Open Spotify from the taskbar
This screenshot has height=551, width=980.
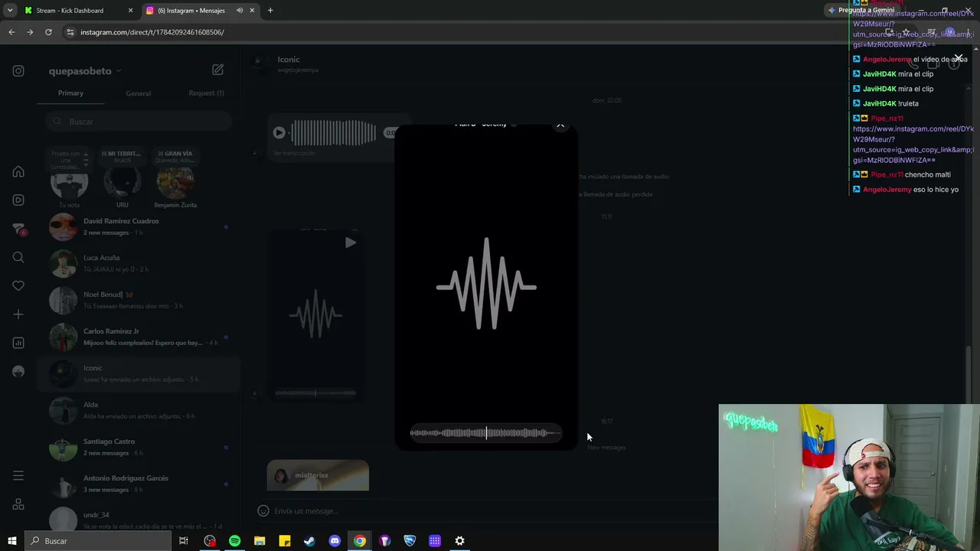click(x=234, y=541)
